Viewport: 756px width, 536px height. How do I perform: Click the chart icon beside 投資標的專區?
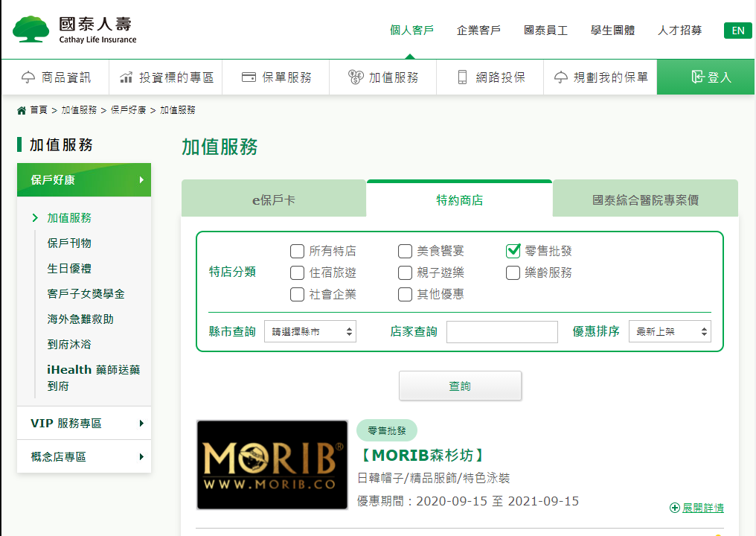pyautogui.click(x=126, y=77)
